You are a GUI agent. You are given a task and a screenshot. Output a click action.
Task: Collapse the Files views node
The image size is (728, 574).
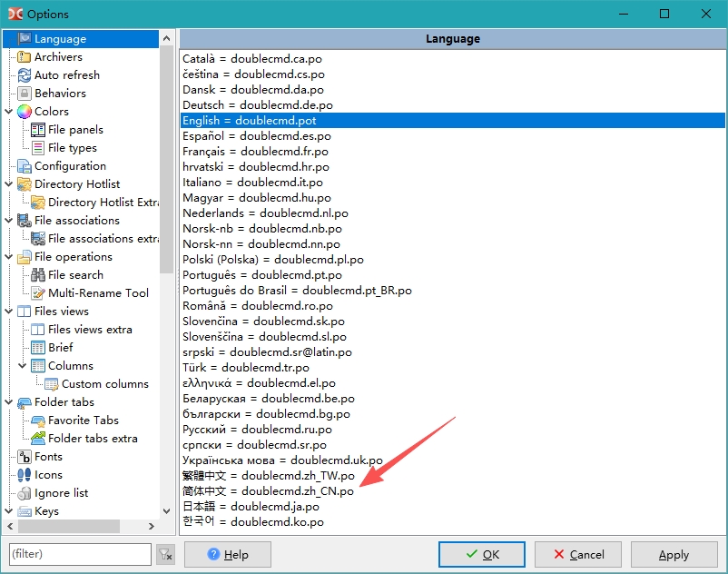[x=9, y=312]
